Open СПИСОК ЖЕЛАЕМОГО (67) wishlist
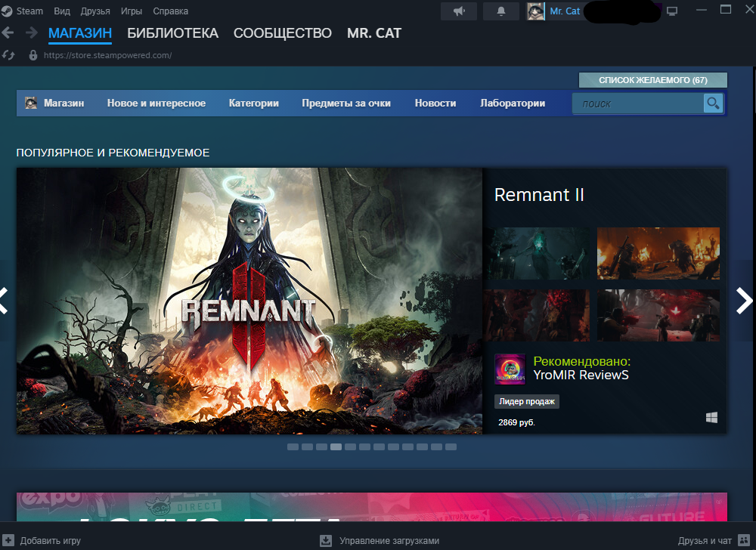Image resolution: width=756 pixels, height=550 pixels. [653, 80]
